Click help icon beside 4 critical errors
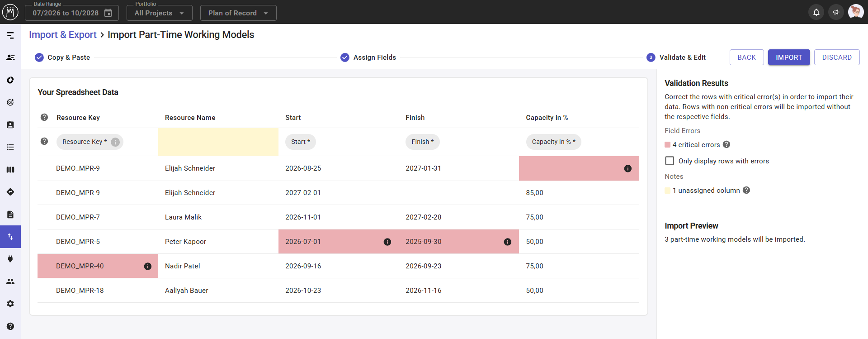The width and height of the screenshot is (868, 339). tap(726, 144)
